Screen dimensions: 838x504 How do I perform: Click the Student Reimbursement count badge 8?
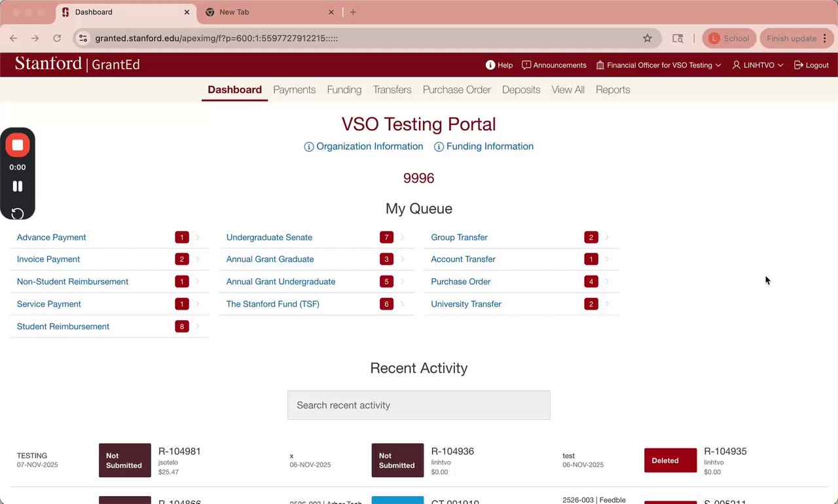[182, 327]
